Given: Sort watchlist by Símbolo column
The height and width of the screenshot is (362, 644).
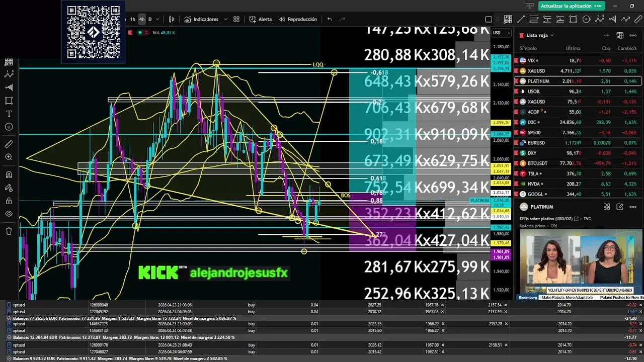Looking at the screenshot, I should [528, 48].
